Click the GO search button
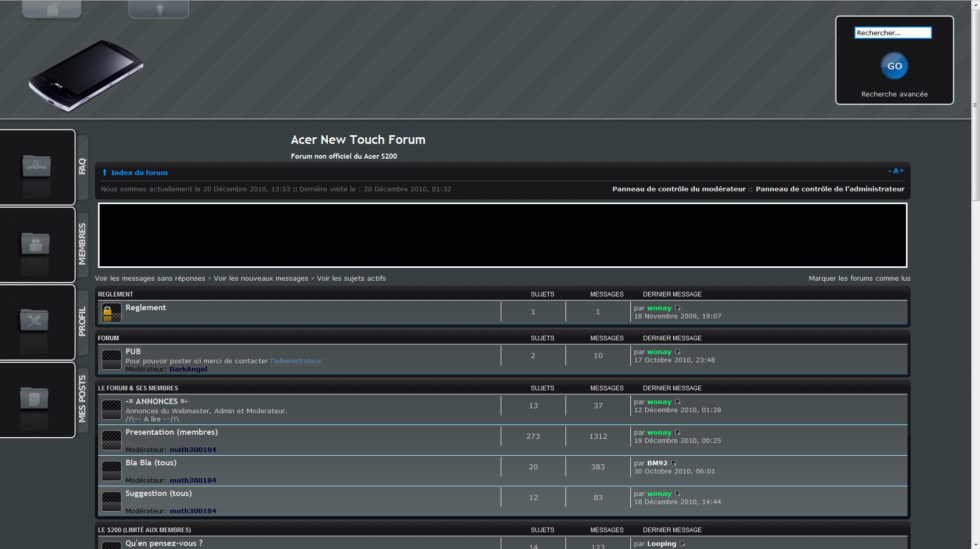This screenshot has width=980, height=549. 894,66
